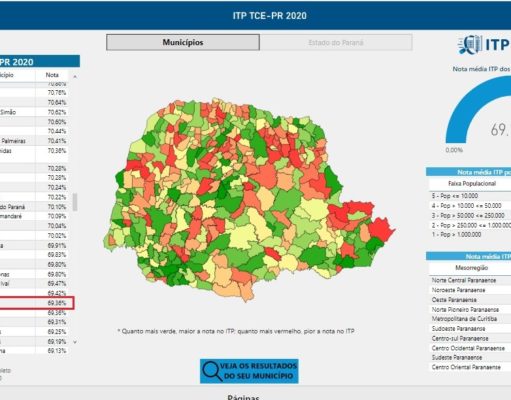Viewport: 511px width, 400px height.
Task: Select the row with score 70.02%
Action: [x=34, y=236]
